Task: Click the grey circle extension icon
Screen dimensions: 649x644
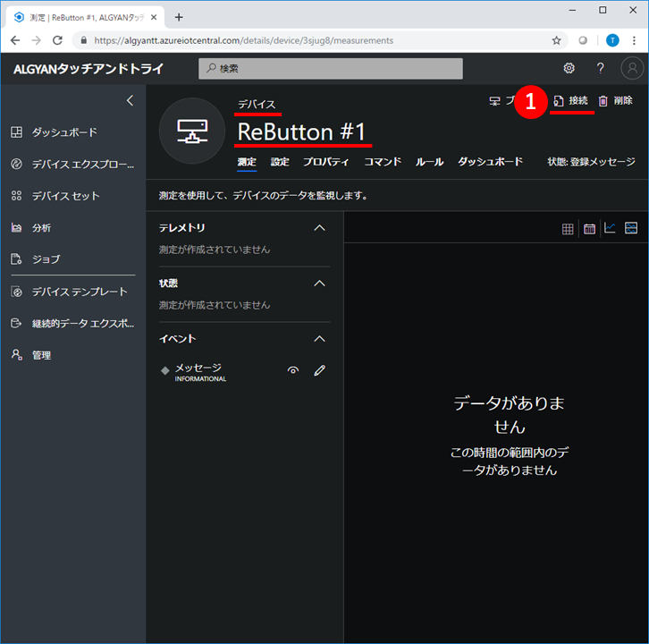Action: 583,40
